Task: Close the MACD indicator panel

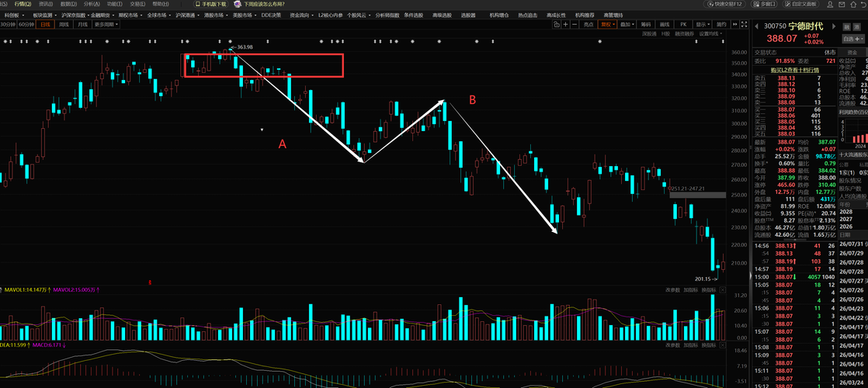Action: (x=722, y=345)
